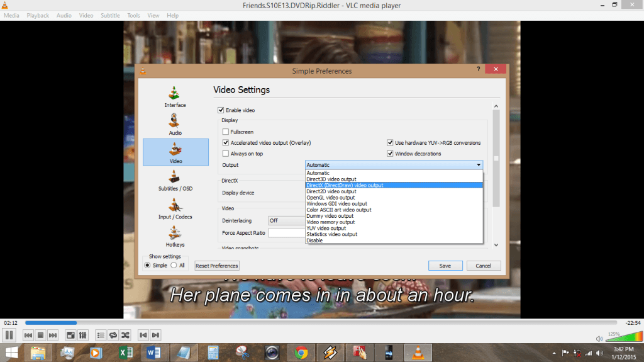This screenshot has width=644, height=362.
Task: Select Simple show settings radio
Action: tap(147, 265)
